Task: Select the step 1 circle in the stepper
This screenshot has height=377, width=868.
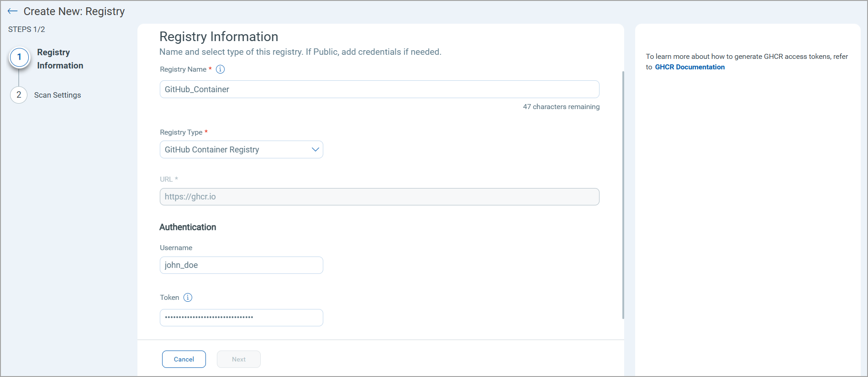Action: [x=19, y=58]
